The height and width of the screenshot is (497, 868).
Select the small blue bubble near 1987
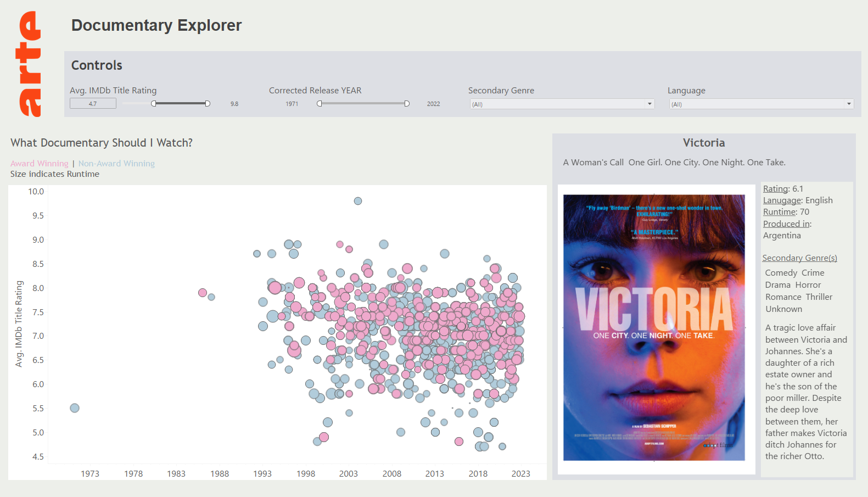pos(211,297)
